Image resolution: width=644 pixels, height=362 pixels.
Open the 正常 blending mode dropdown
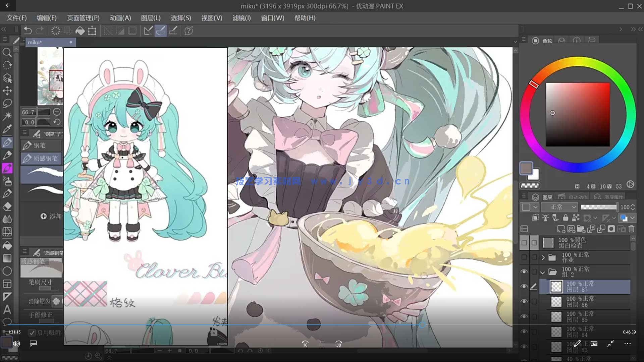pos(559,207)
